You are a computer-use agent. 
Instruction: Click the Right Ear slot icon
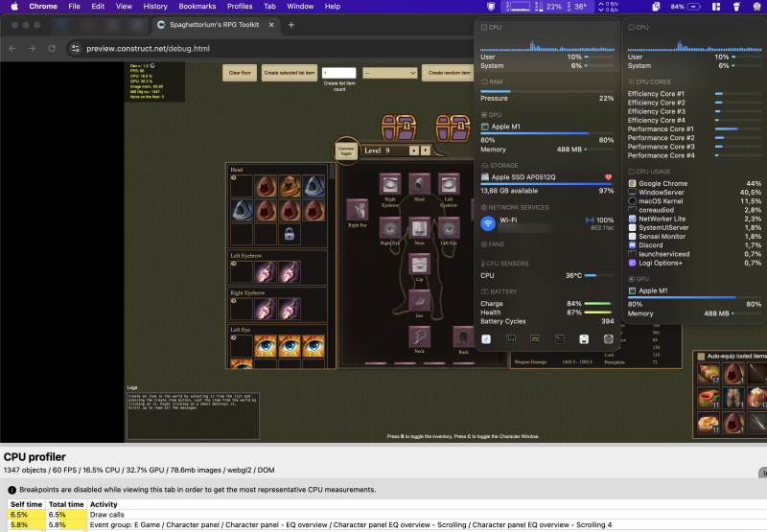pos(358,208)
